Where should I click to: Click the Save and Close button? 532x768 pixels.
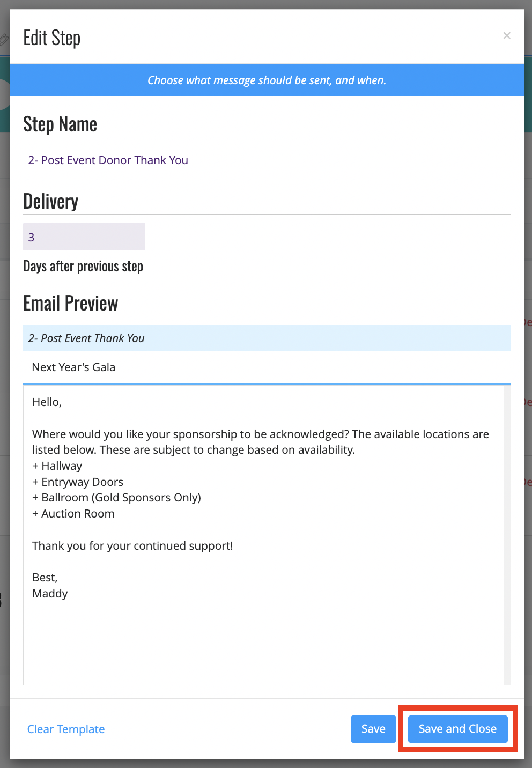click(x=457, y=729)
